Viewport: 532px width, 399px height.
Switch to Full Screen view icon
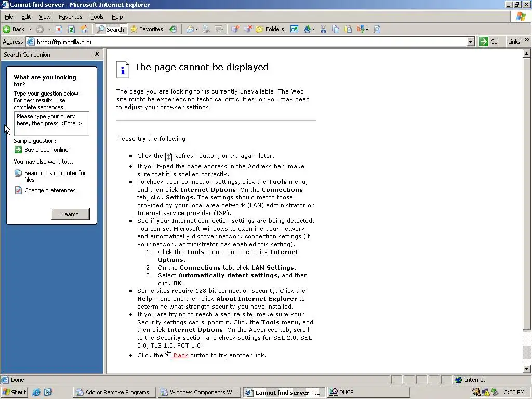[x=294, y=30]
